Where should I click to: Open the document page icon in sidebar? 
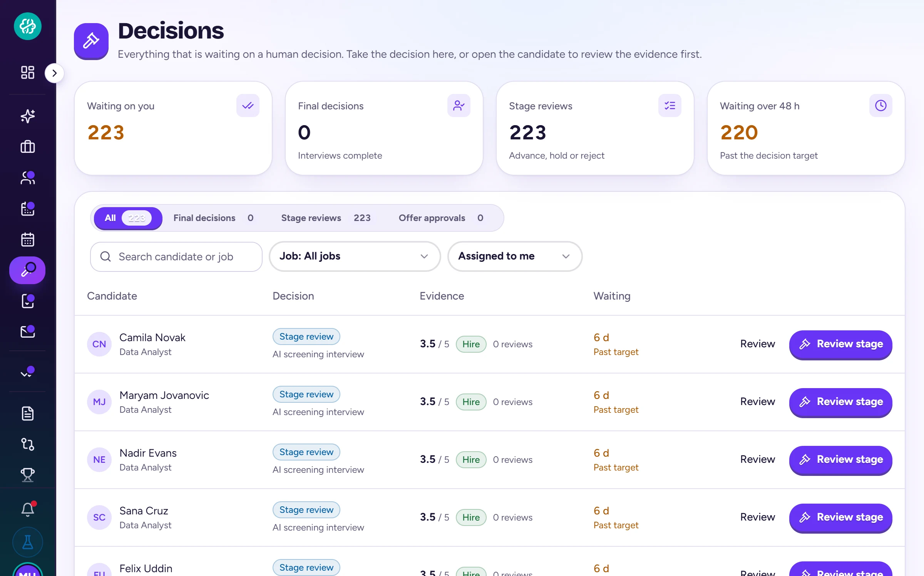[27, 414]
